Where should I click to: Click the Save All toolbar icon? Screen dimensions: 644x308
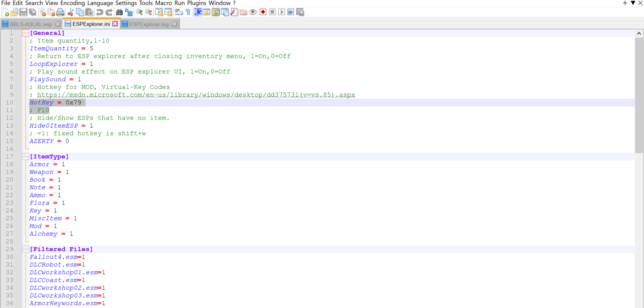coord(33,12)
